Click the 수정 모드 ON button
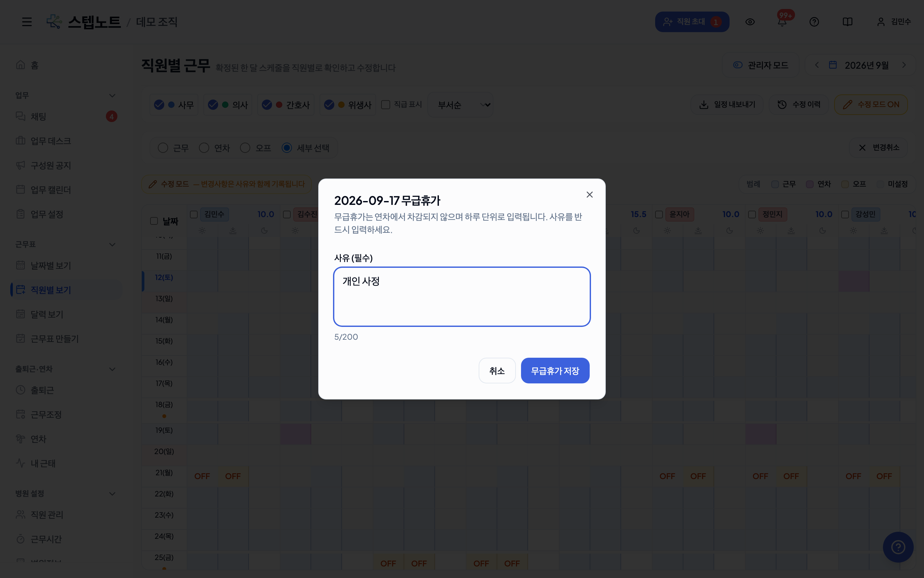 click(x=871, y=105)
